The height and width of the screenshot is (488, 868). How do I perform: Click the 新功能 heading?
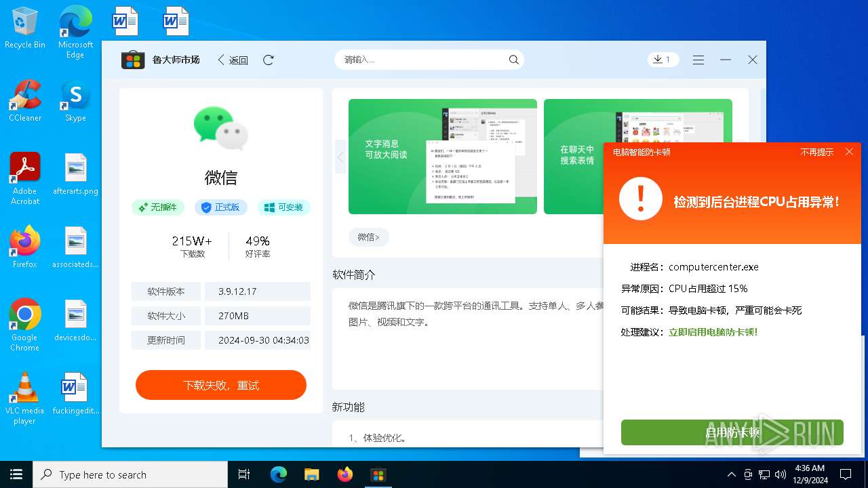tap(349, 407)
